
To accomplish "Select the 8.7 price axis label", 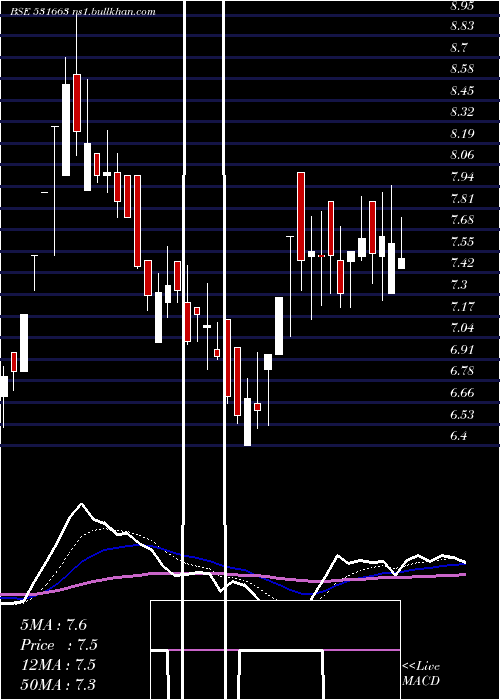I will pyautogui.click(x=460, y=47).
